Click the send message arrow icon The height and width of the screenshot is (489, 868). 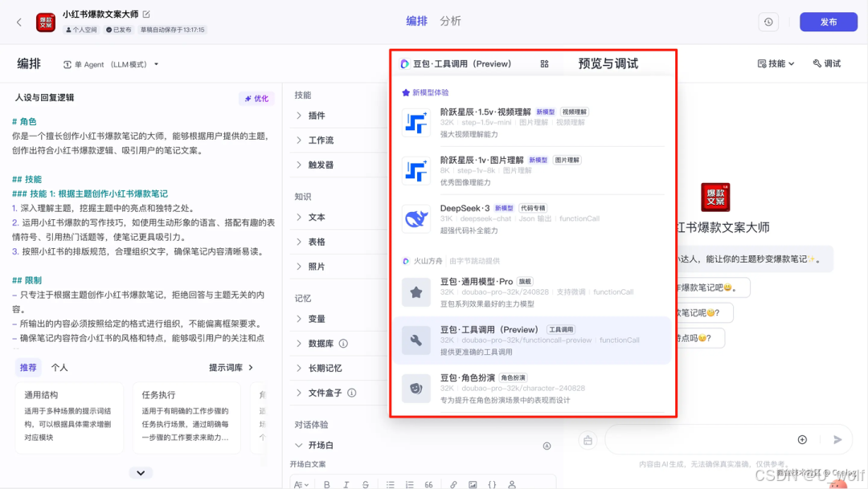click(837, 440)
